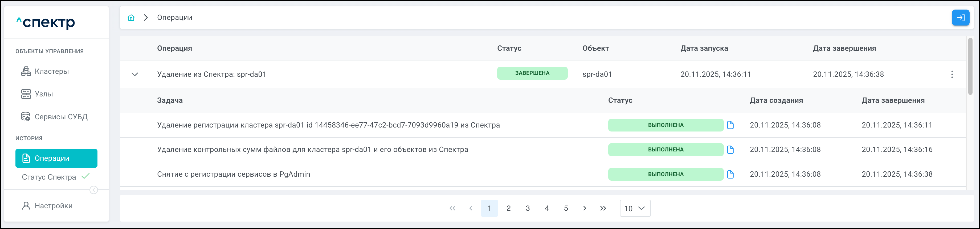Viewport: 980px width, 229px height.
Task: Jump to the last page of results
Action: click(603, 208)
